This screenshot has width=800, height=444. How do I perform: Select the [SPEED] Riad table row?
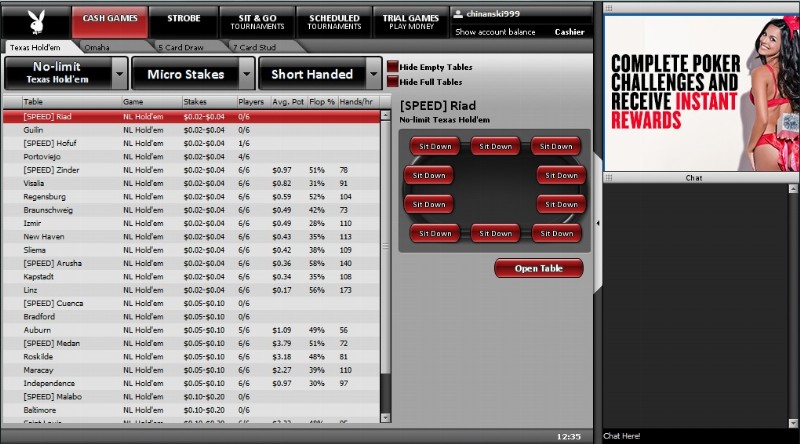(191, 117)
